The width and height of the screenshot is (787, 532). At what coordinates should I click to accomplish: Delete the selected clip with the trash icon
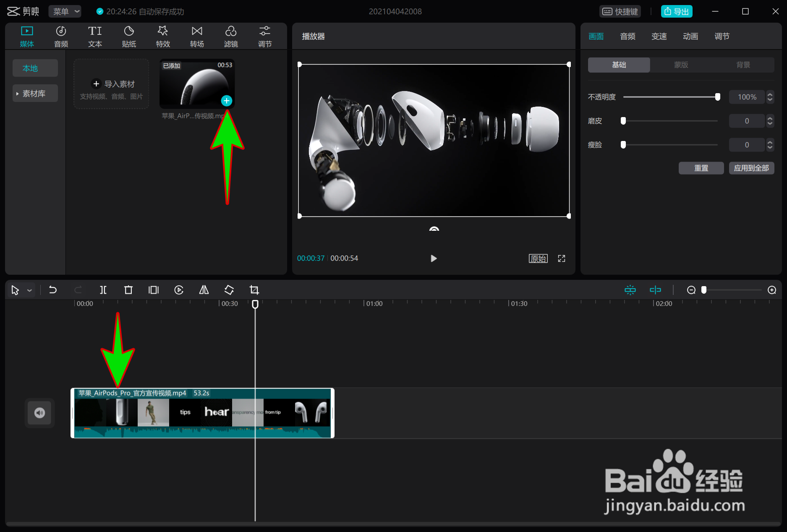tap(128, 290)
